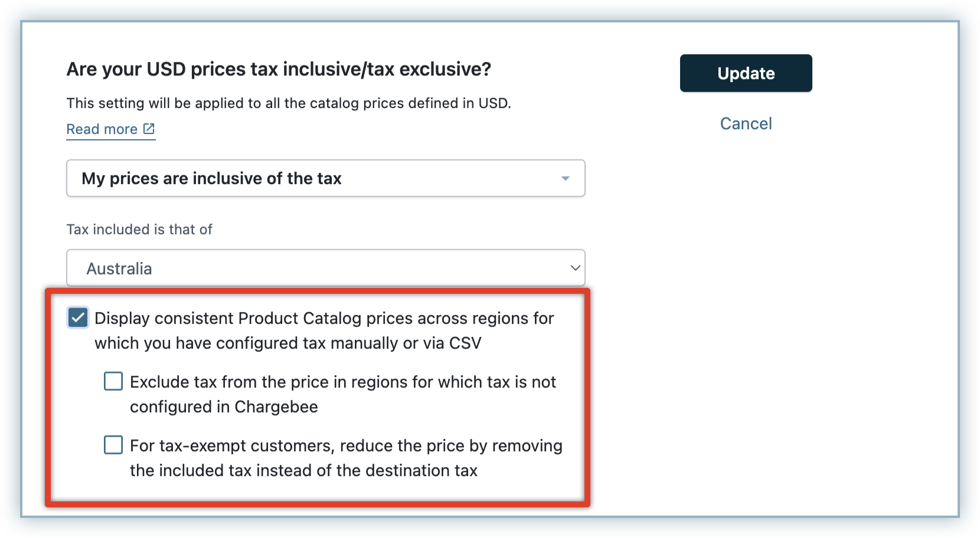
Task: Click the 'Display consistent Product Catalog prices' label text
Action: pyautogui.click(x=324, y=319)
